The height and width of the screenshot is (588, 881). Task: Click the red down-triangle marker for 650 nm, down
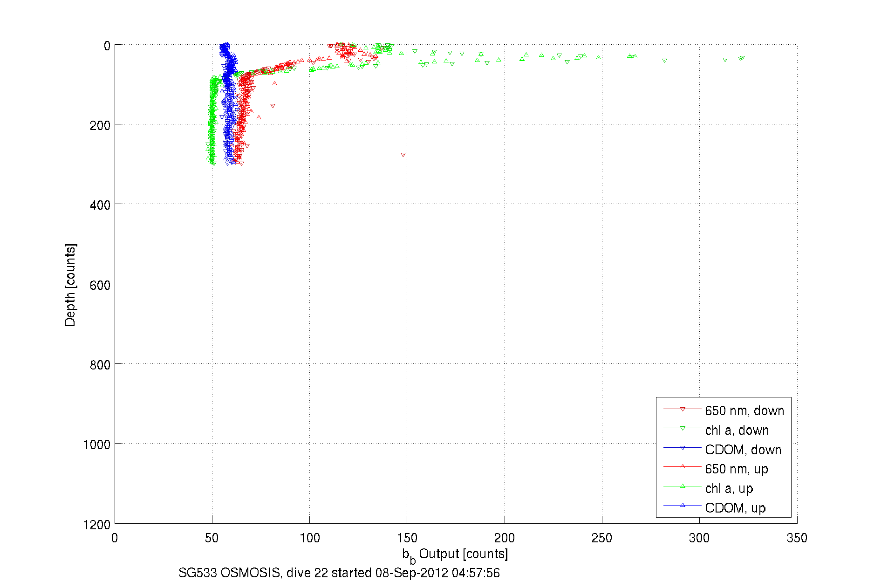[x=683, y=410]
